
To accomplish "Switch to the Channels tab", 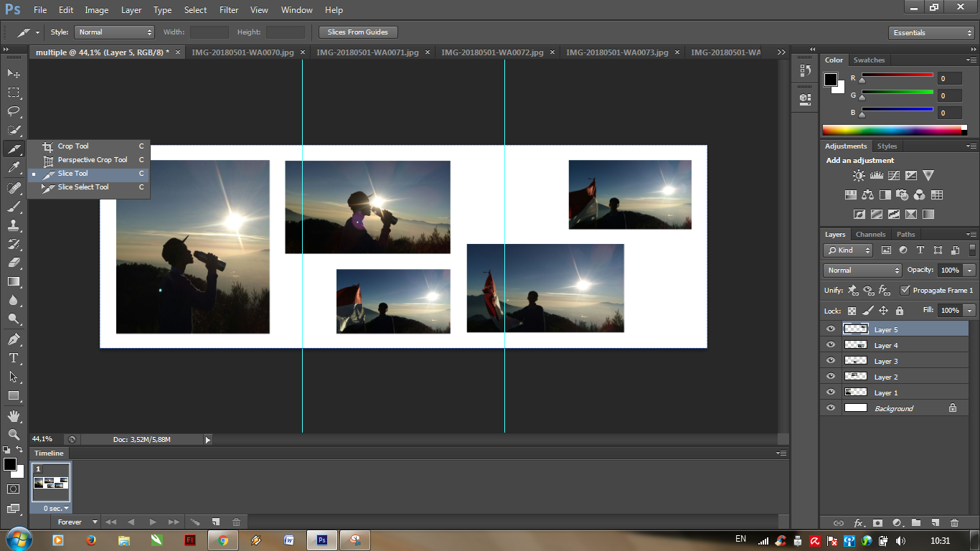I will pos(870,234).
